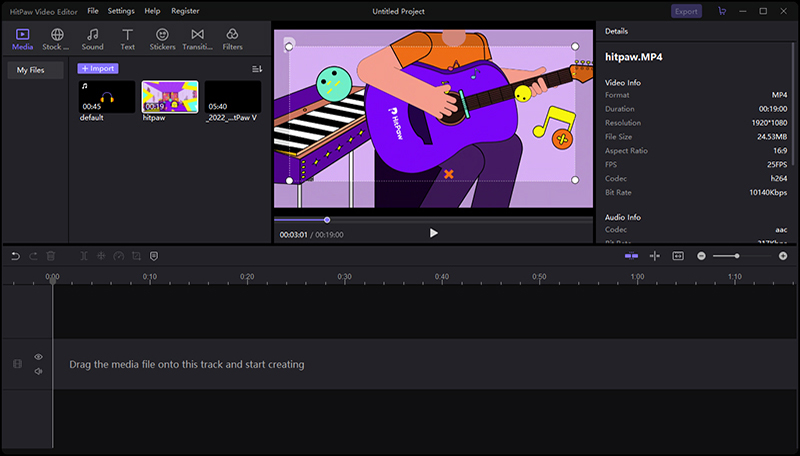Open the Settings menu
Viewport: 800px width, 456px height.
121,10
